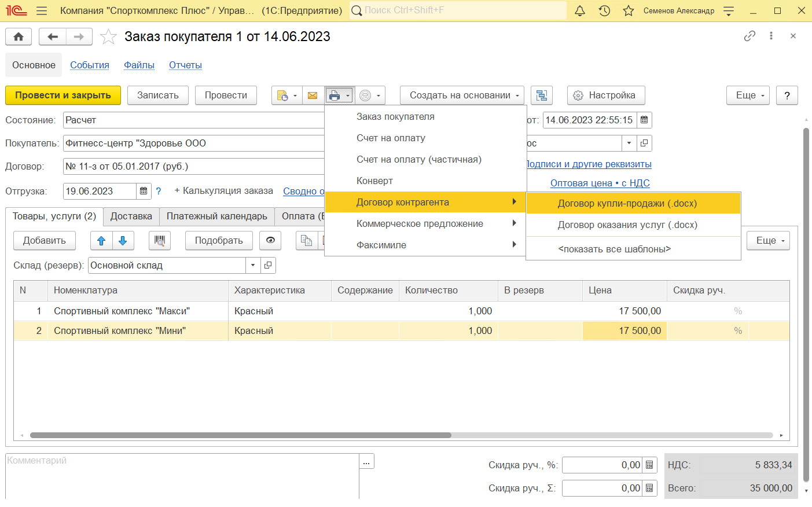
Task: Open table toolbar Еще dropdown
Action: pos(769,241)
